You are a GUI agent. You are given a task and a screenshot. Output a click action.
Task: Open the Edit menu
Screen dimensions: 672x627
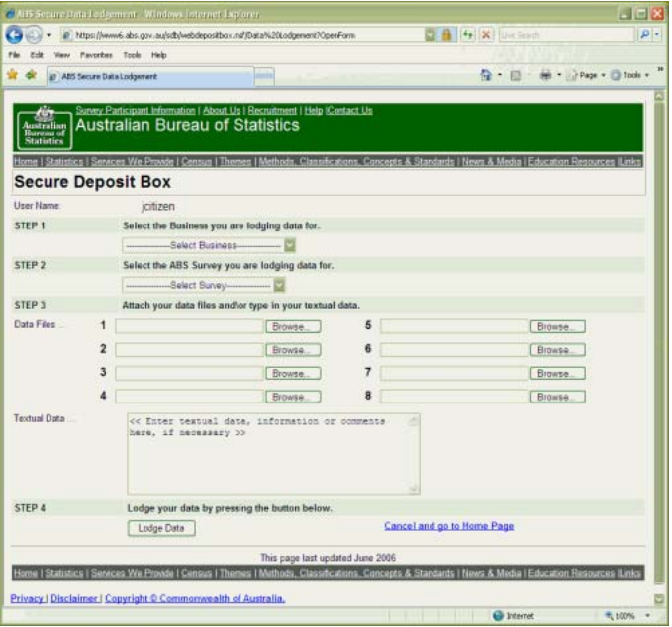coord(37,55)
